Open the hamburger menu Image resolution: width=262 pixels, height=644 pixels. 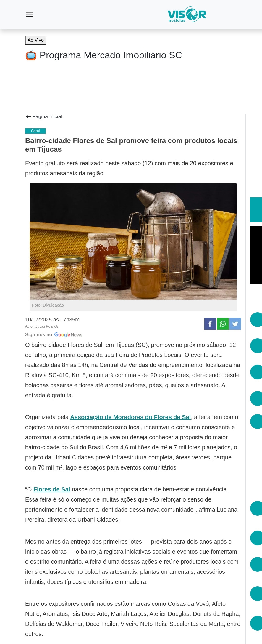click(30, 15)
